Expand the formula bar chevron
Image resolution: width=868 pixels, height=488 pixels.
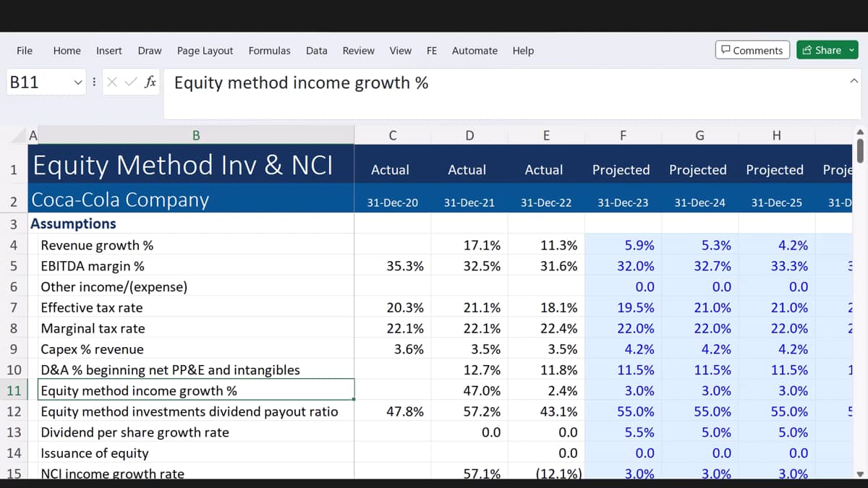[x=854, y=80]
